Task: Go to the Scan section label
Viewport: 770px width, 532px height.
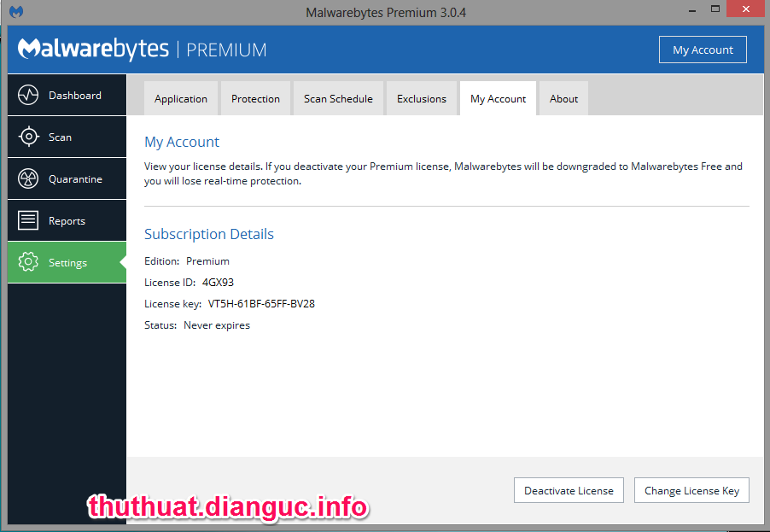Action: (60, 137)
